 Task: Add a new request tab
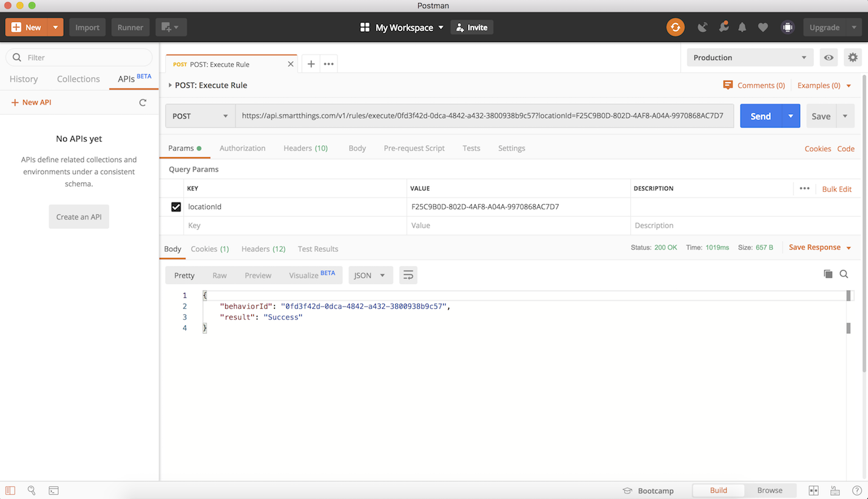[311, 64]
